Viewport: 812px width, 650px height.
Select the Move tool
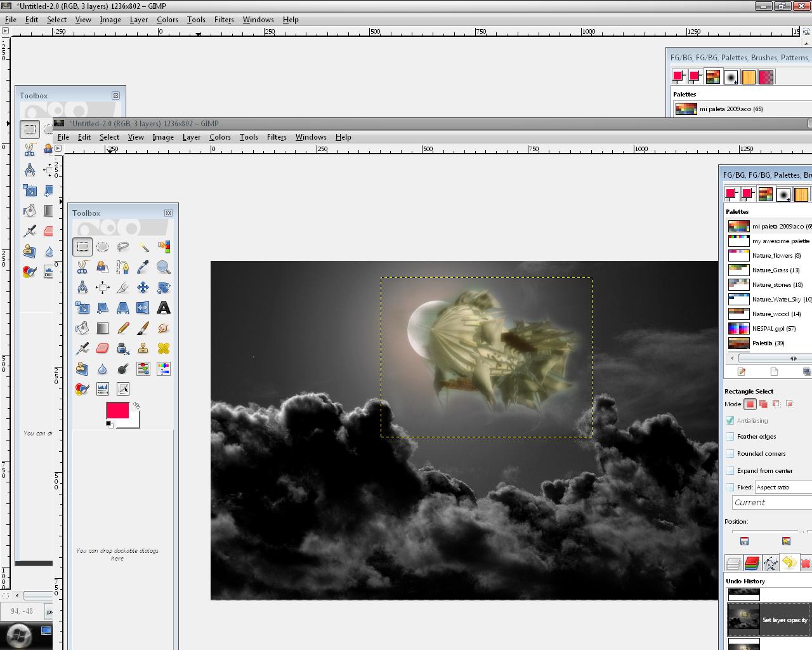click(x=143, y=288)
